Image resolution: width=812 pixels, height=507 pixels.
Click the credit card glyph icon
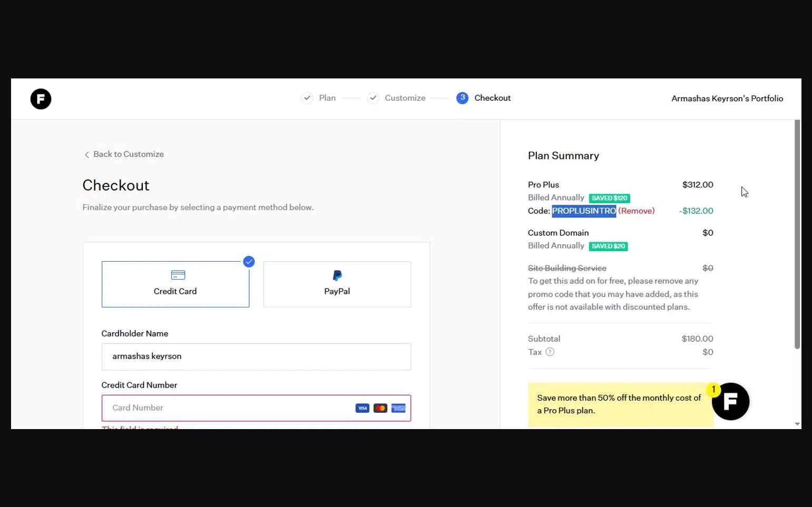(x=178, y=275)
